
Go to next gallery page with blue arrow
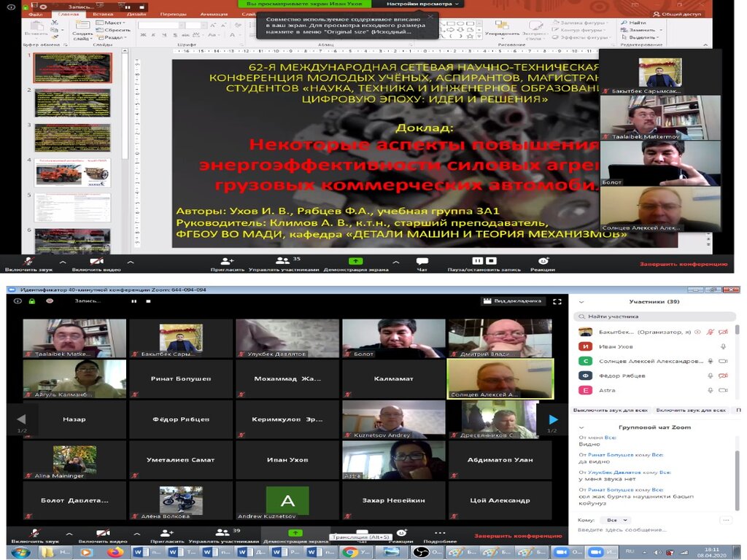point(553,419)
